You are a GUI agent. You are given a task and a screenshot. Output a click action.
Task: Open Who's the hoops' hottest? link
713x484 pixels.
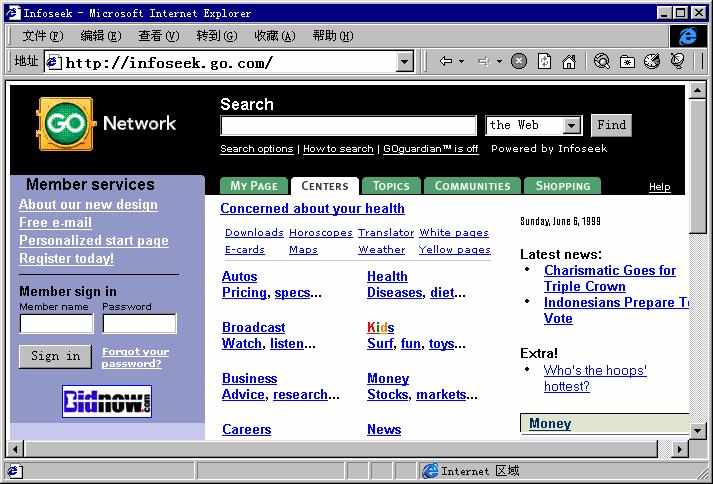click(x=595, y=378)
